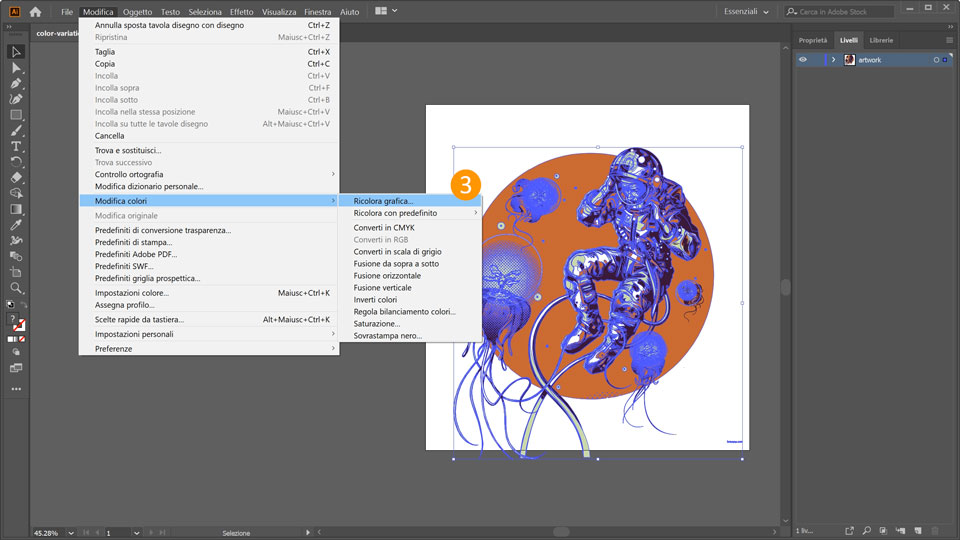Screen dimensions: 960x540
Task: Click the Cerca in Adobe Stock field
Action: (840, 12)
